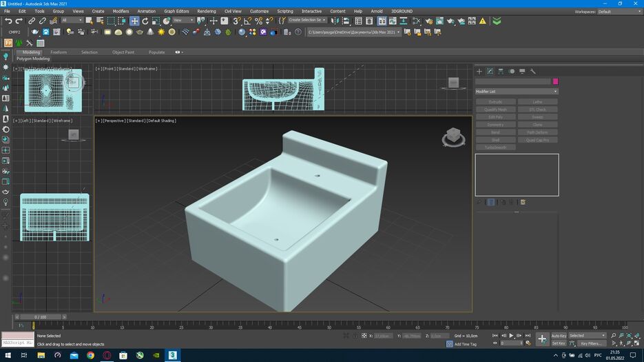Screen dimensions: 644x362
Task: Activate the Select and Scale tool
Action: tap(156, 21)
